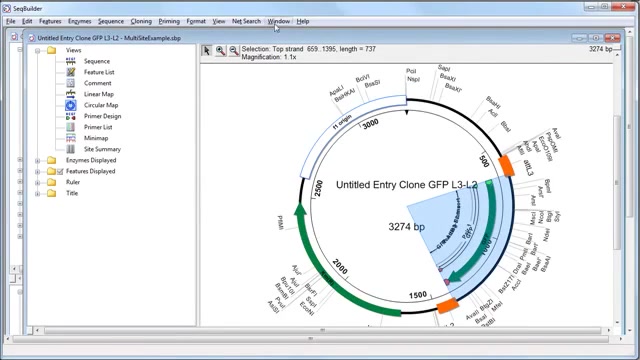Open the Circular Map view icon
Viewport: 640px width, 360px height.
[x=71, y=105]
